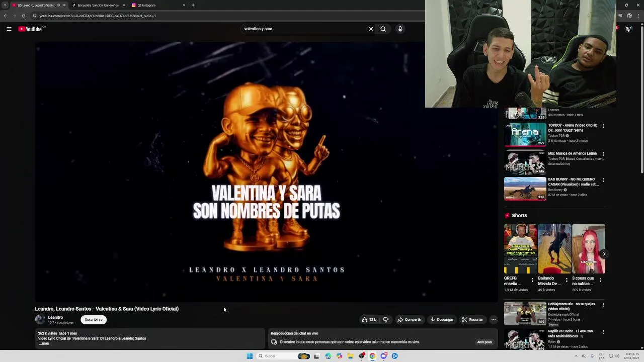Open Doblejotamusic - no te quejes video title

[x=572, y=306]
